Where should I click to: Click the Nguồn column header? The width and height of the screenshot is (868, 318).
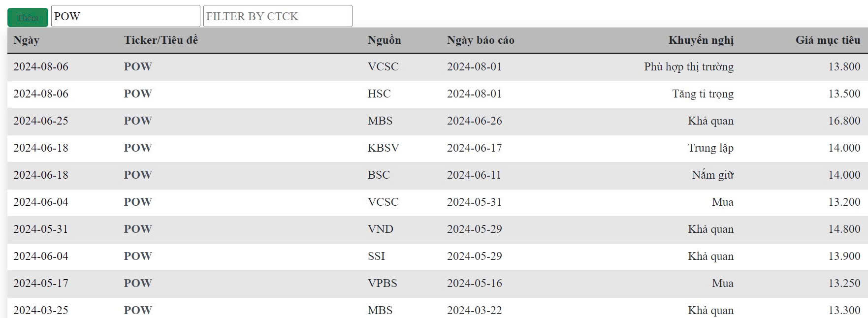[x=384, y=40]
